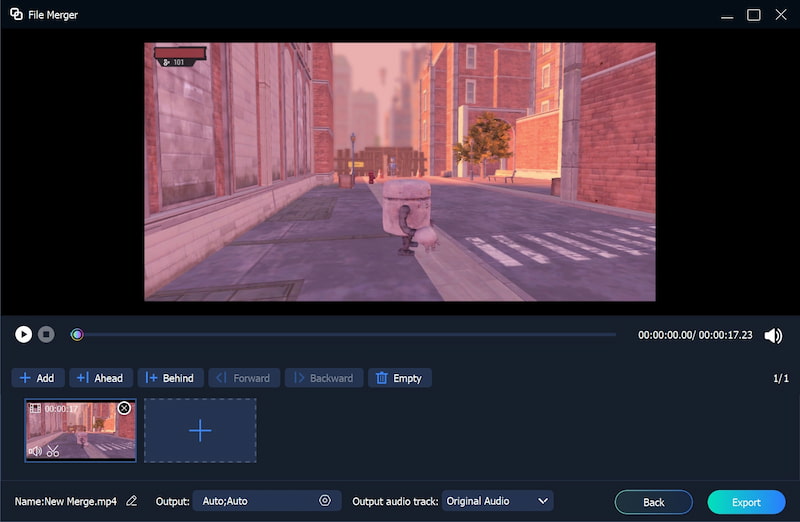Click Add to import a file
The image size is (800, 522).
(x=38, y=378)
